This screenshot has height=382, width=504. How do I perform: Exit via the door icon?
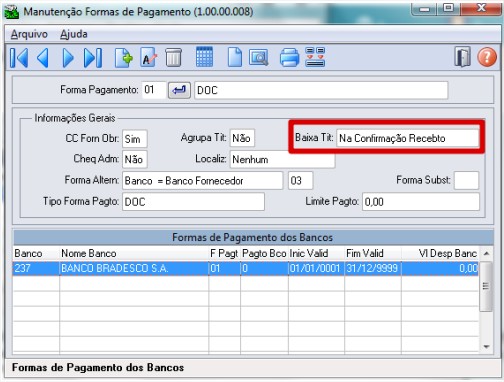click(x=463, y=57)
